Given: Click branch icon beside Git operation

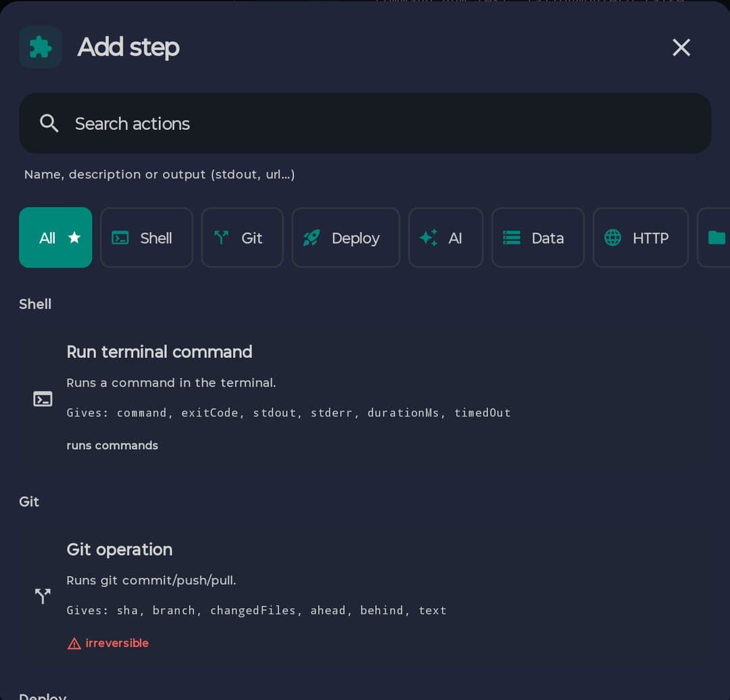Looking at the screenshot, I should (43, 596).
